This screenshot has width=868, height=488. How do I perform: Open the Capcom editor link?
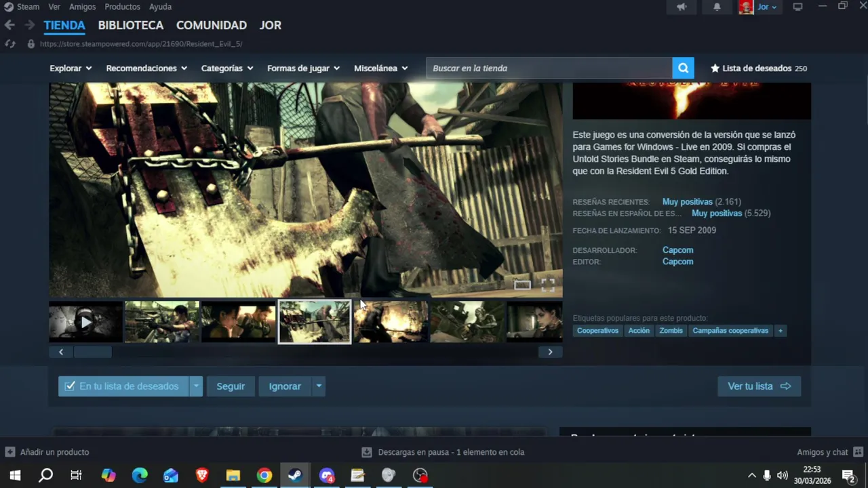pos(677,262)
